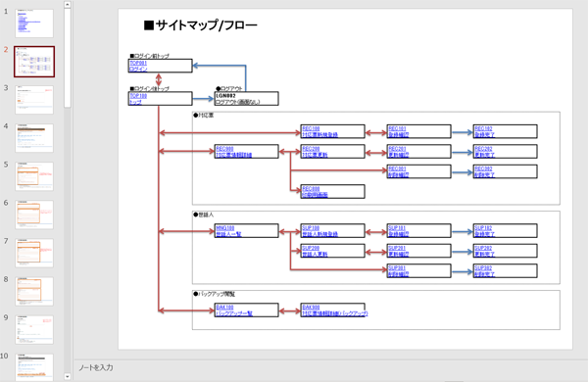This screenshot has height=382, width=588.
Task: Click the thumbnail pane scroll-up arrow
Action: [x=68, y=5]
